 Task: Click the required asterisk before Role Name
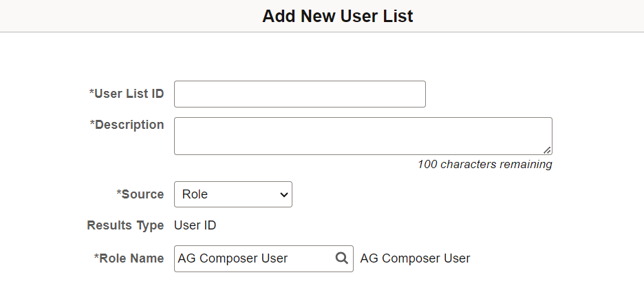(96, 258)
